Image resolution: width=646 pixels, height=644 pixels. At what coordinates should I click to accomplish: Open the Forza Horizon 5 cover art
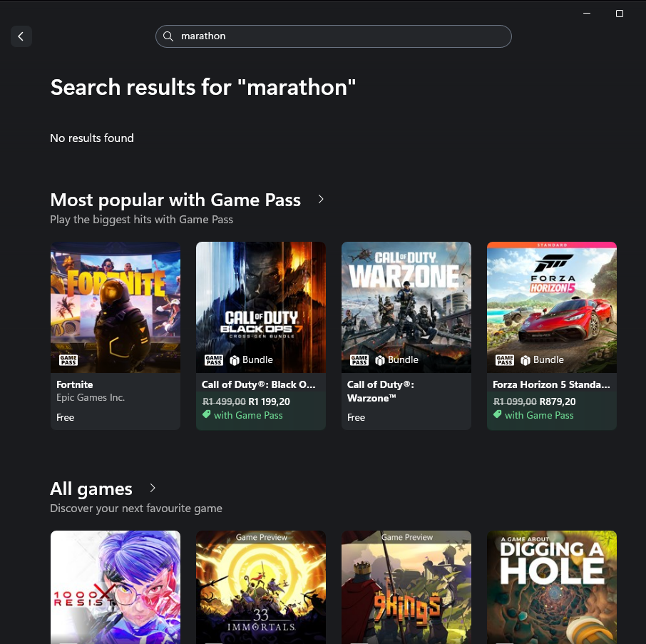tap(552, 300)
